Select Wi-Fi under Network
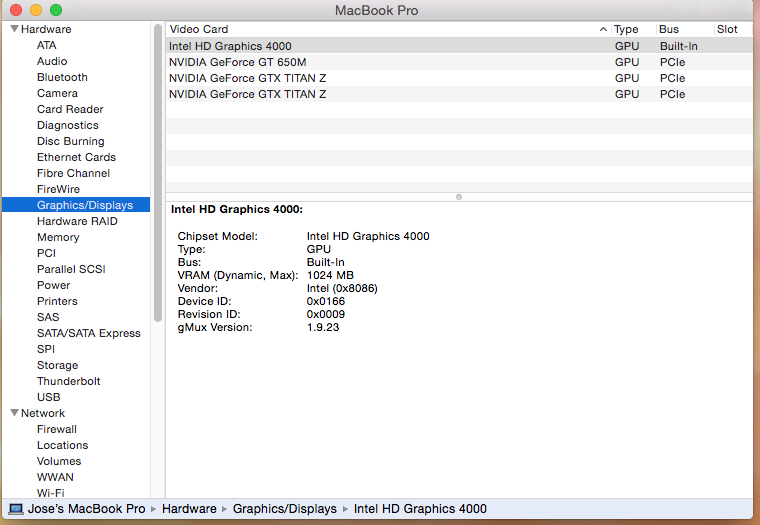Screen dimensions: 760x525 pyautogui.click(x=50, y=493)
